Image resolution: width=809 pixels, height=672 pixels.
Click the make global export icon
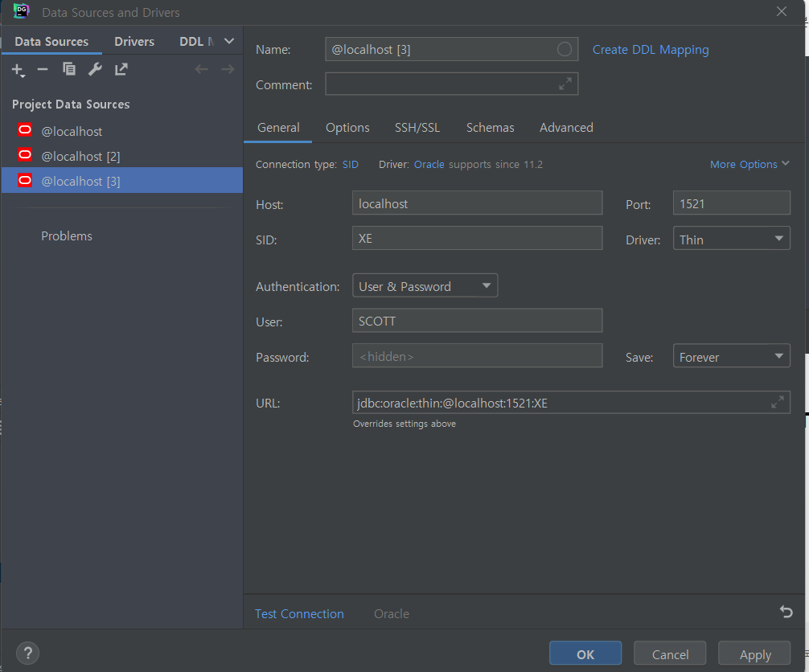click(121, 69)
